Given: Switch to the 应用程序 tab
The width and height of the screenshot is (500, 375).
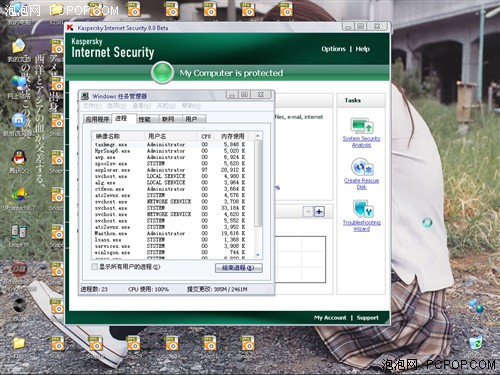Looking at the screenshot, I should point(97,119).
